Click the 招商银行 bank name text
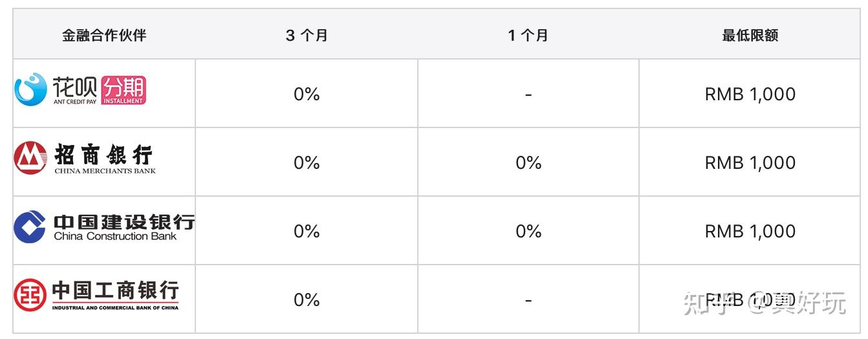The image size is (868, 339). click(103, 155)
